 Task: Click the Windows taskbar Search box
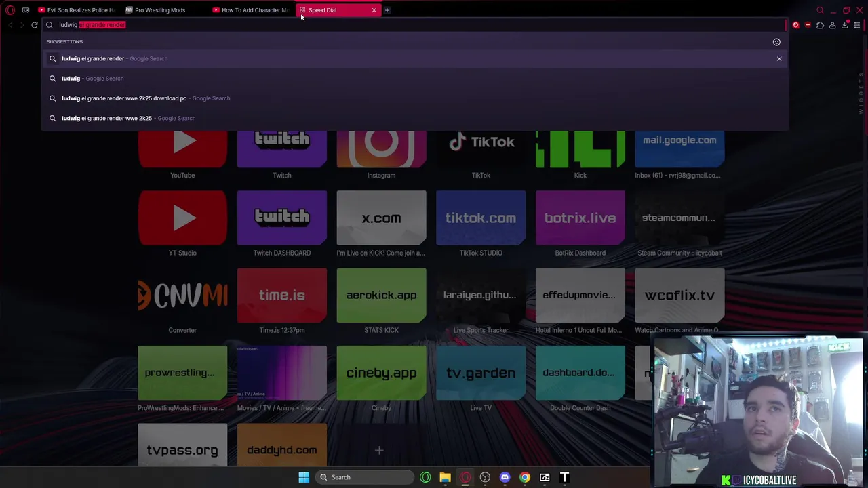(x=366, y=477)
